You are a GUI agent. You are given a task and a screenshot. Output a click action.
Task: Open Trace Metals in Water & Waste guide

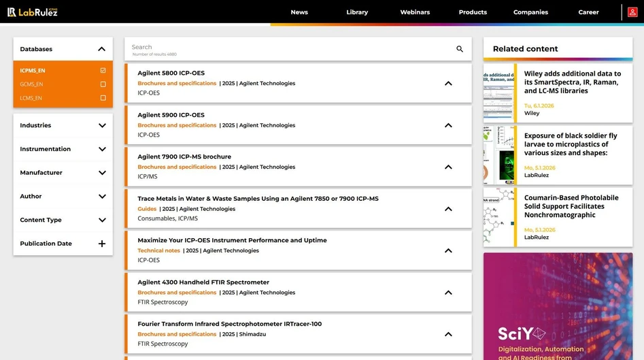258,199
